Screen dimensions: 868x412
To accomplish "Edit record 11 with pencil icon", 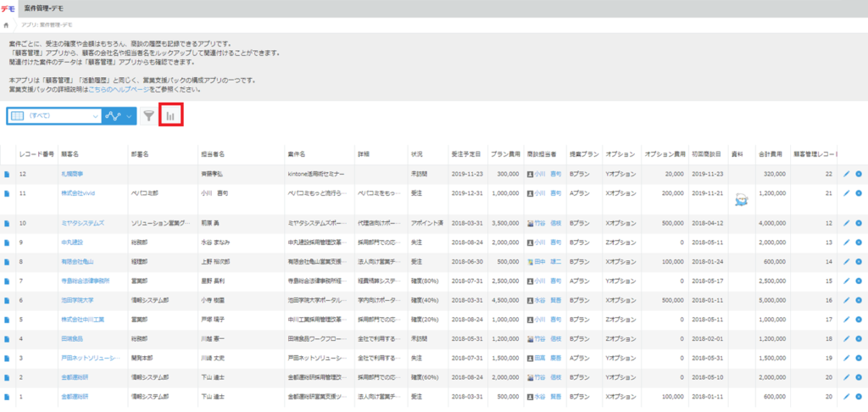I will tap(846, 193).
